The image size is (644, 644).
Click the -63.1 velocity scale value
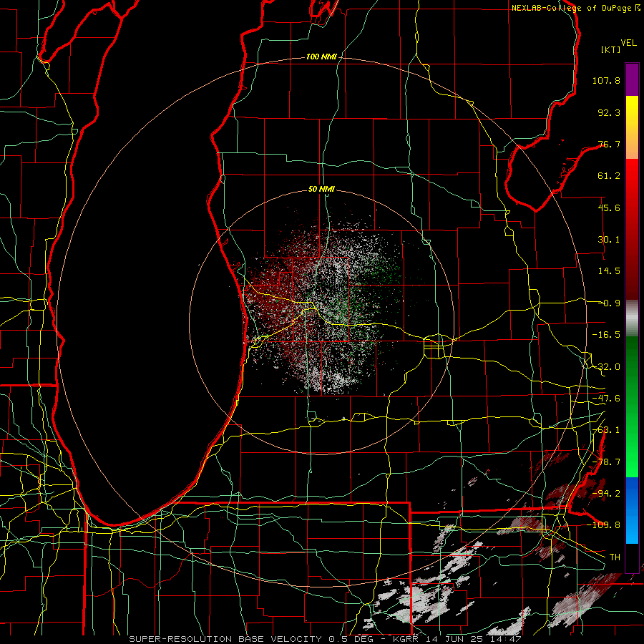click(x=606, y=430)
